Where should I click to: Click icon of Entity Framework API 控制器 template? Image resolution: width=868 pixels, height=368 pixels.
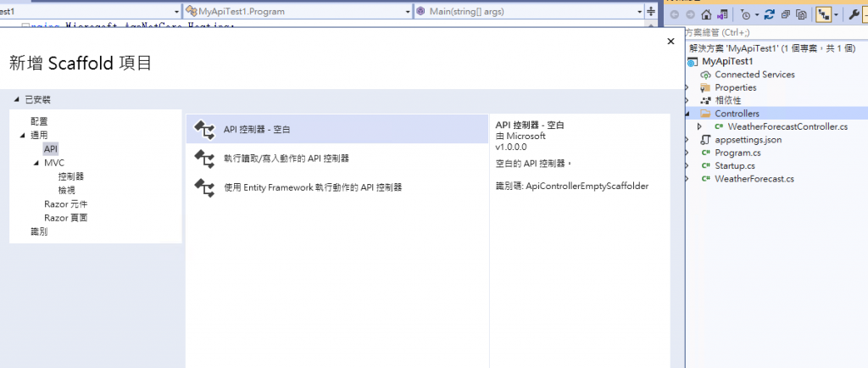(x=204, y=187)
